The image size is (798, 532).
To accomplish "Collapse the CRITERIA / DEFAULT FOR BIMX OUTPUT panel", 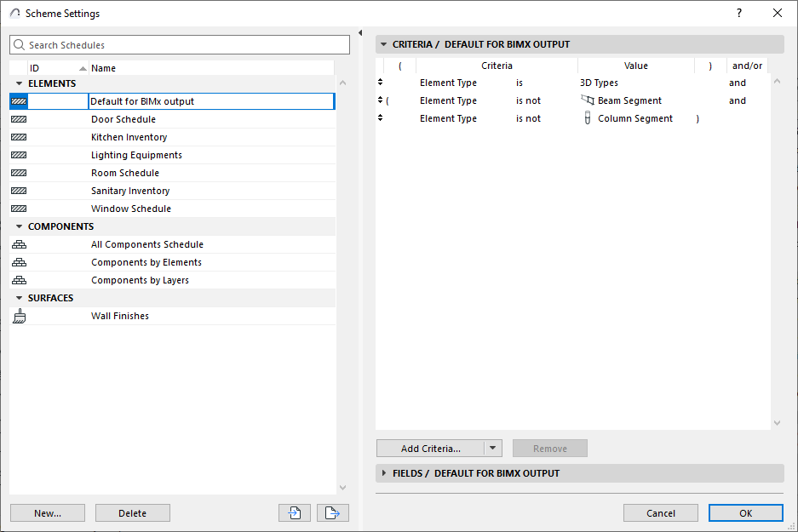I will pyautogui.click(x=384, y=44).
